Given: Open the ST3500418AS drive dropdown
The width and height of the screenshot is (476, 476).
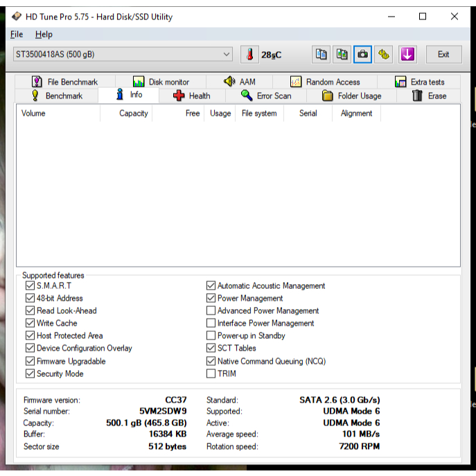Looking at the screenshot, I should [x=123, y=54].
